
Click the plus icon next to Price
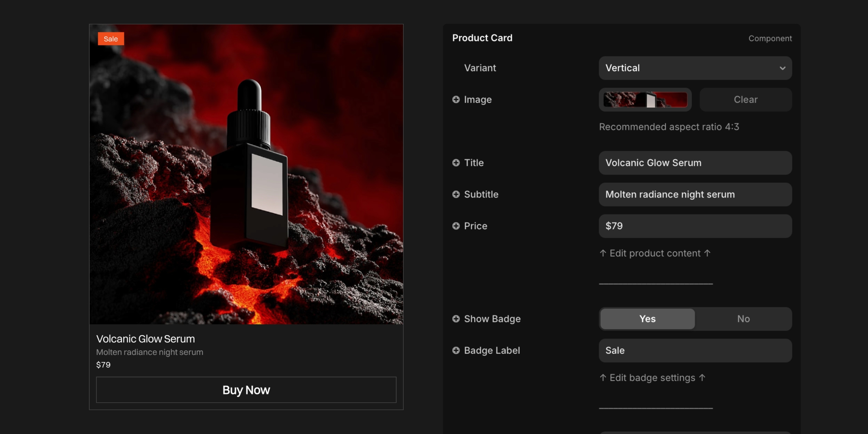pos(456,226)
